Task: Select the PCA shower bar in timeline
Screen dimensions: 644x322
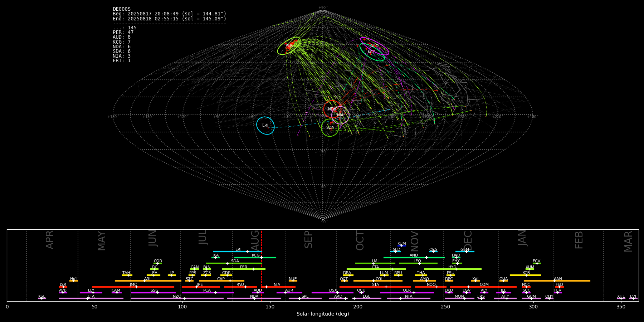Action: (x=208, y=293)
